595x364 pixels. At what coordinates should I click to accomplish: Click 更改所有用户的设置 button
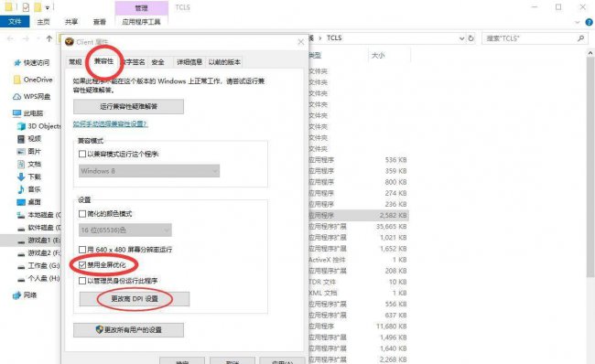pyautogui.click(x=129, y=330)
